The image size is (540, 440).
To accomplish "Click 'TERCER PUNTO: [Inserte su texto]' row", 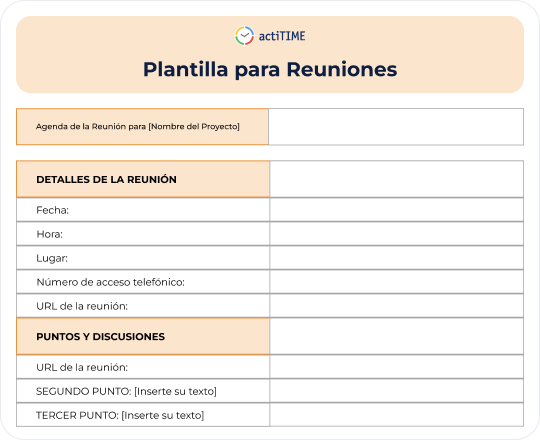I will pos(143,415).
